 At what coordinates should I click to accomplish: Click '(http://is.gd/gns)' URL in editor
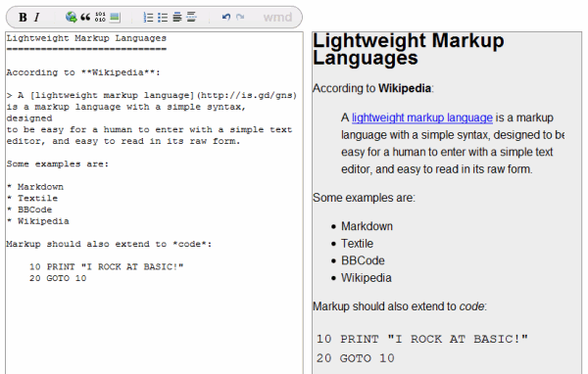click(x=247, y=95)
